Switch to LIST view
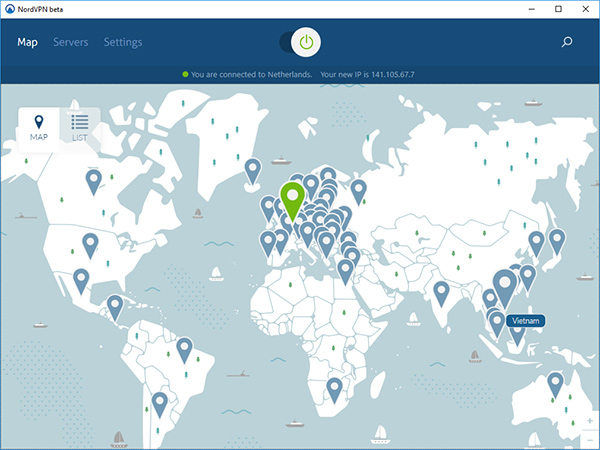Image resolution: width=600 pixels, height=450 pixels. click(80, 129)
